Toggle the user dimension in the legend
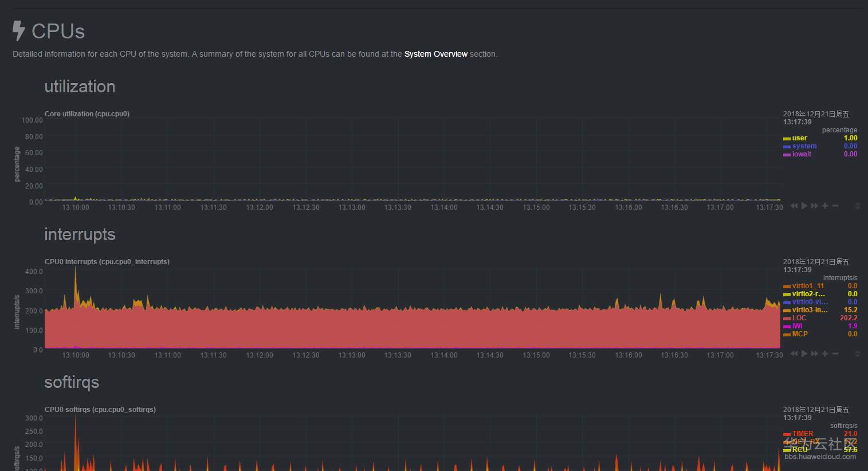868x471 pixels. tap(799, 138)
